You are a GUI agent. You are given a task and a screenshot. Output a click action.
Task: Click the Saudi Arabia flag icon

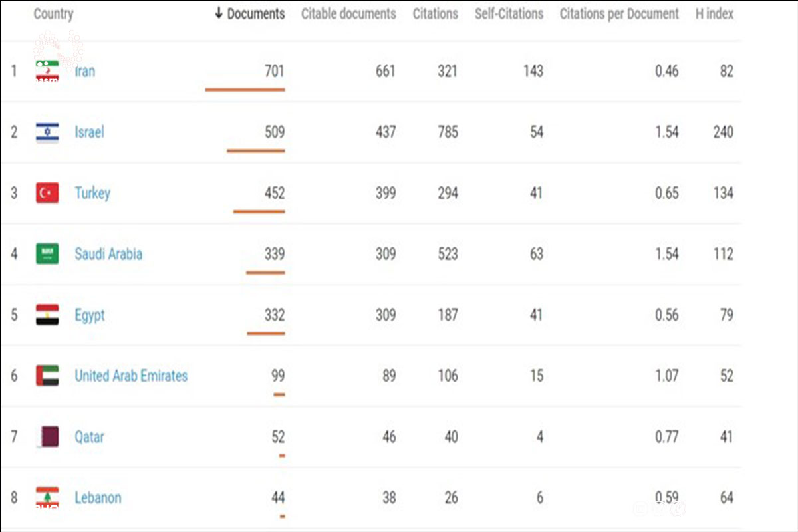click(47, 253)
